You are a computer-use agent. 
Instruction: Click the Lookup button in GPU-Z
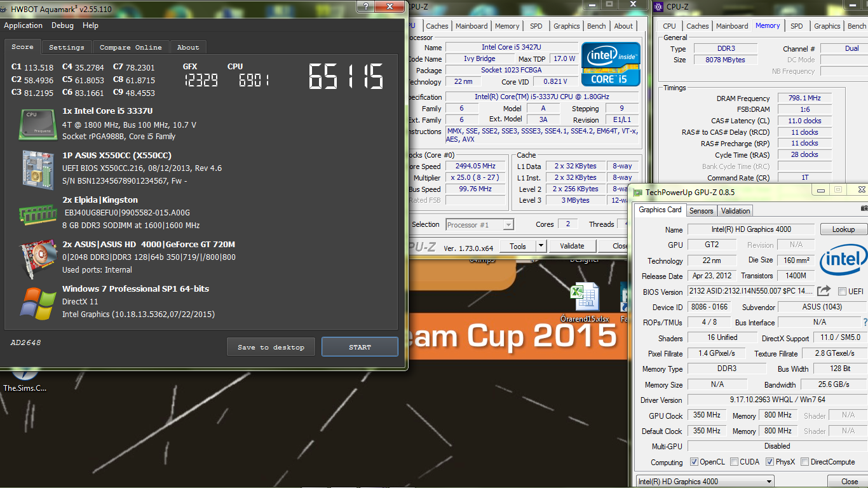[843, 229]
